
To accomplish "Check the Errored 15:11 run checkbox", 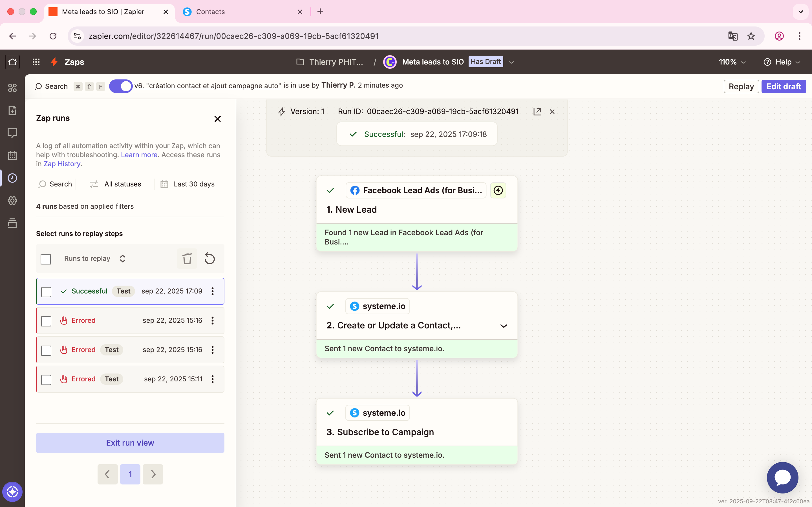I will coord(46,380).
